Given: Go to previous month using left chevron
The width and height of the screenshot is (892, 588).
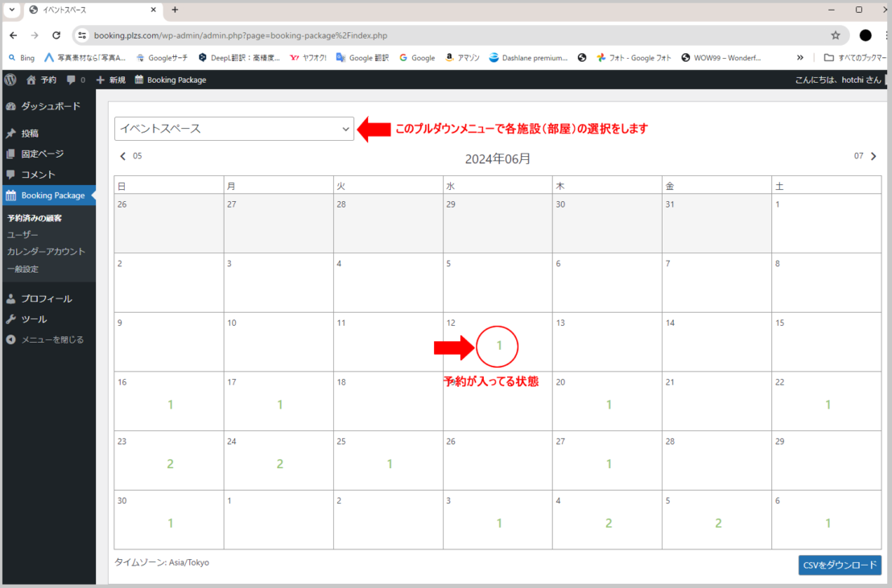Looking at the screenshot, I should pyautogui.click(x=123, y=156).
